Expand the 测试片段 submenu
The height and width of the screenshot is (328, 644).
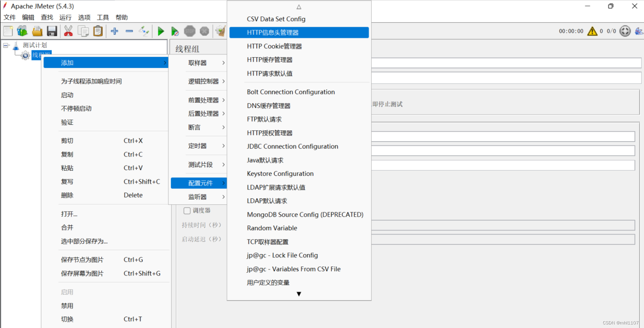click(199, 165)
